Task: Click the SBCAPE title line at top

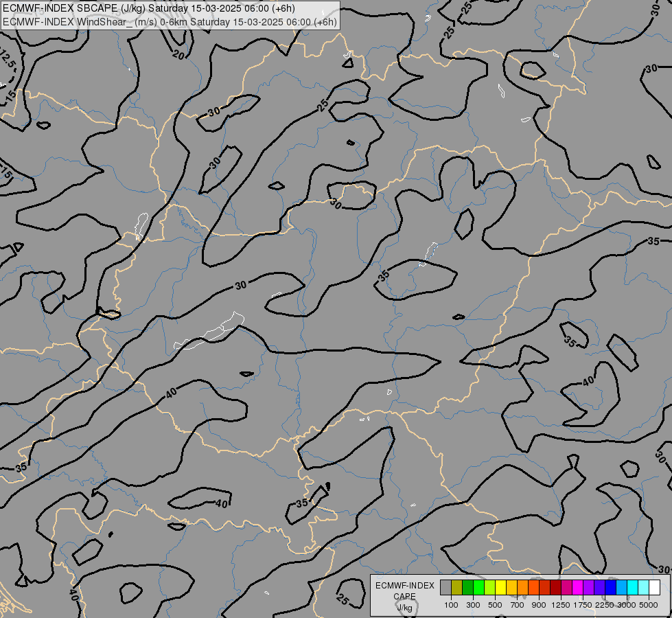Action: (149, 8)
